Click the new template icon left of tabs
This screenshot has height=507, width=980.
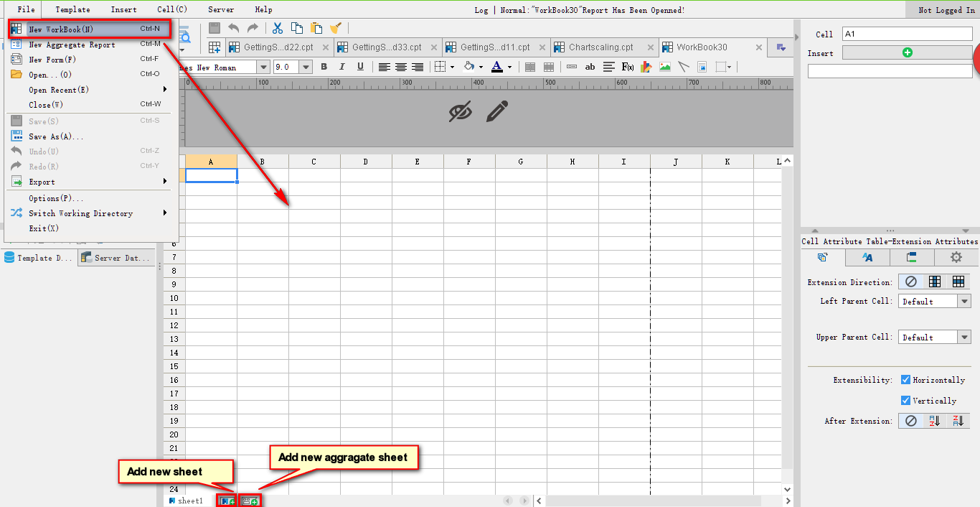215,47
